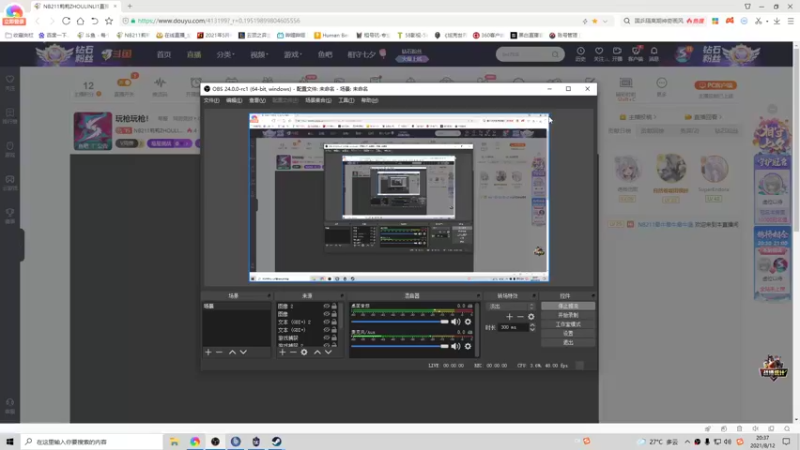Open mic/Aux gear settings in mixer
Viewport: 800px width, 450px height.
[x=468, y=346]
